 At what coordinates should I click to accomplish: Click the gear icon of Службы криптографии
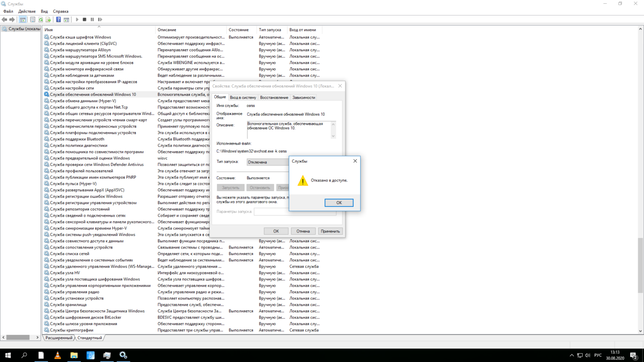point(47,330)
